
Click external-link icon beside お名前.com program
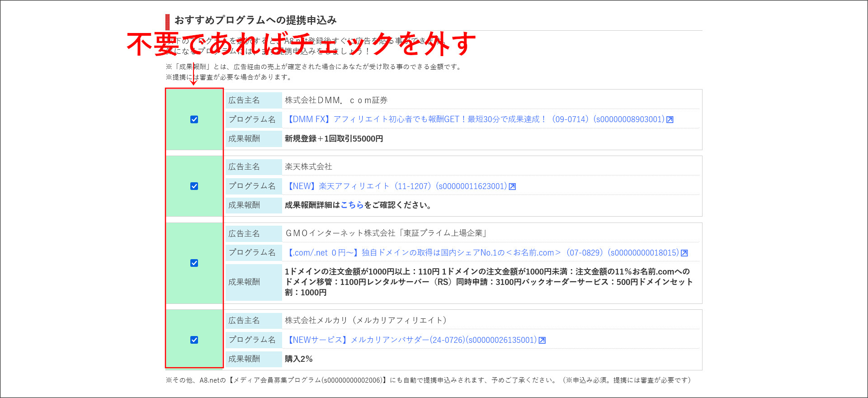(684, 253)
